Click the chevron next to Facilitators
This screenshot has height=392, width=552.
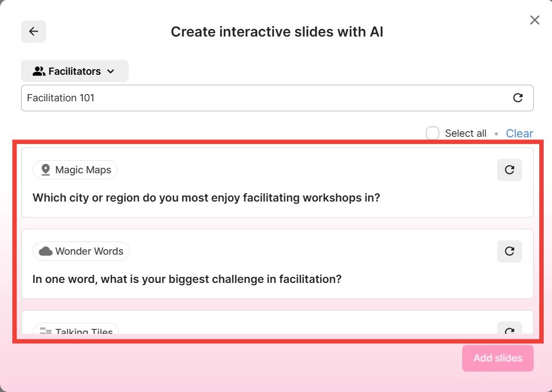(110, 71)
